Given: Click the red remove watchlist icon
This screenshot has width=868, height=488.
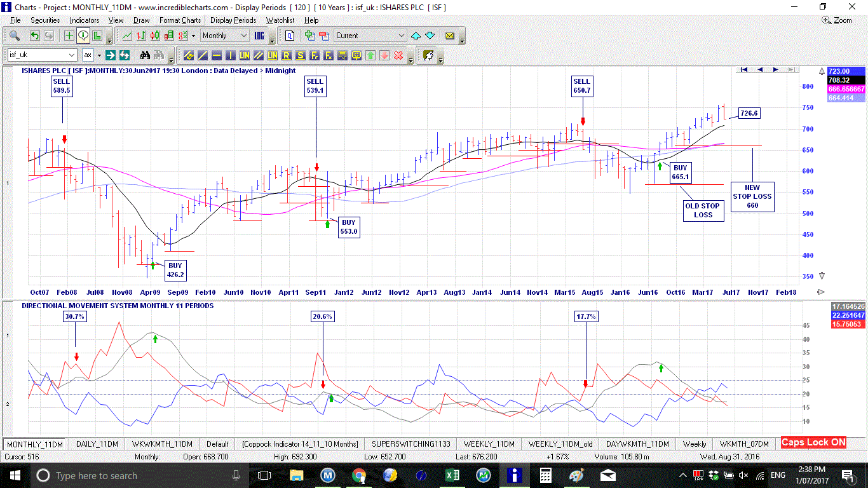Looking at the screenshot, I should [324, 36].
